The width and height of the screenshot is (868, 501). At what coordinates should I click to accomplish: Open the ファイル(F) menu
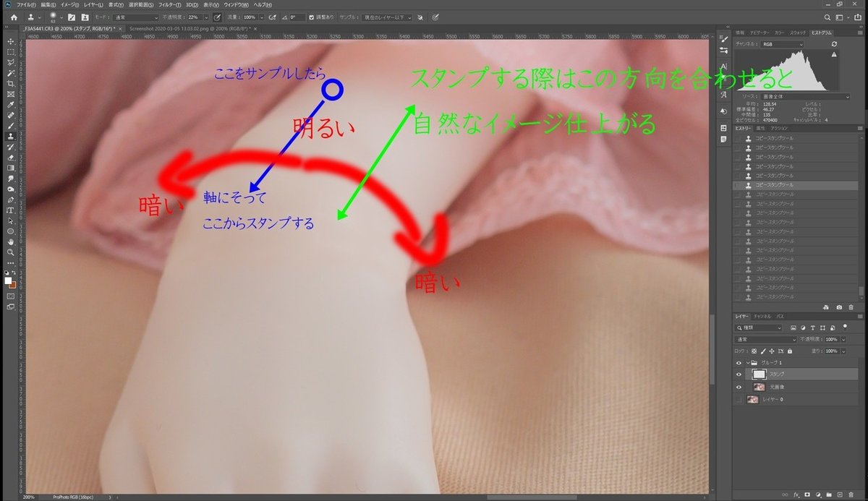26,5
